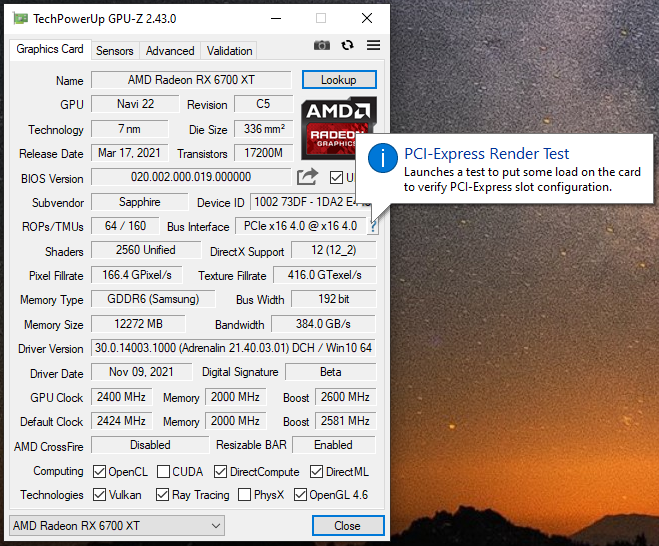Image resolution: width=659 pixels, height=546 pixels.
Task: Click the Lookup button
Action: 339,80
